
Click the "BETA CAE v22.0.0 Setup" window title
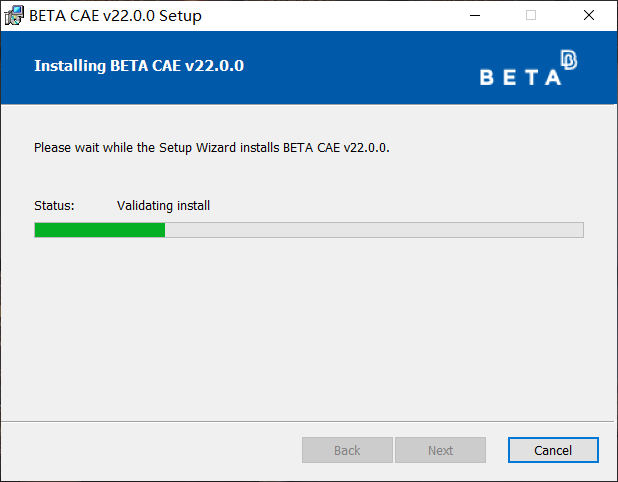pos(115,15)
